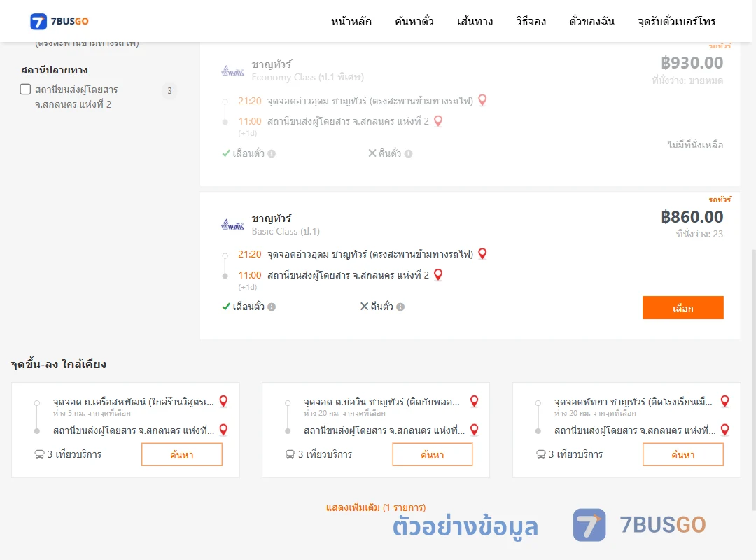This screenshot has width=756, height=560.
Task: Click map pin for 21:20 departure in Basic Class trip
Action: [x=482, y=254]
